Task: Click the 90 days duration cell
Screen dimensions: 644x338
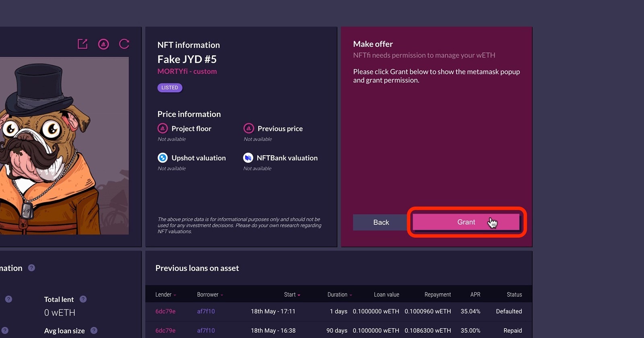Action: coord(337,330)
